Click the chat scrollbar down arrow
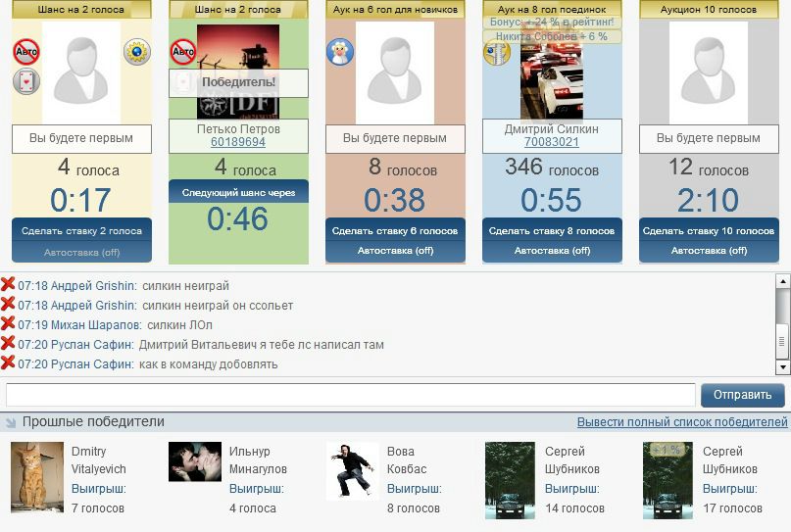The height and width of the screenshot is (532, 791). 782,367
